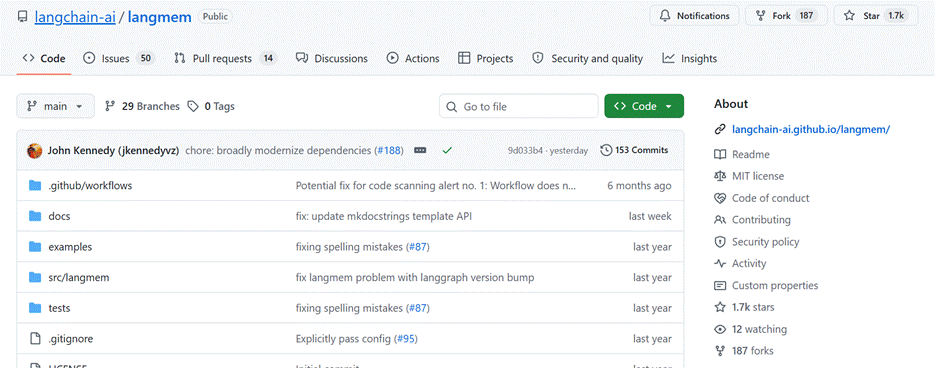The image size is (935, 368).
Task: Open fix: update mkdocstrings template API commit
Action: pos(383,216)
